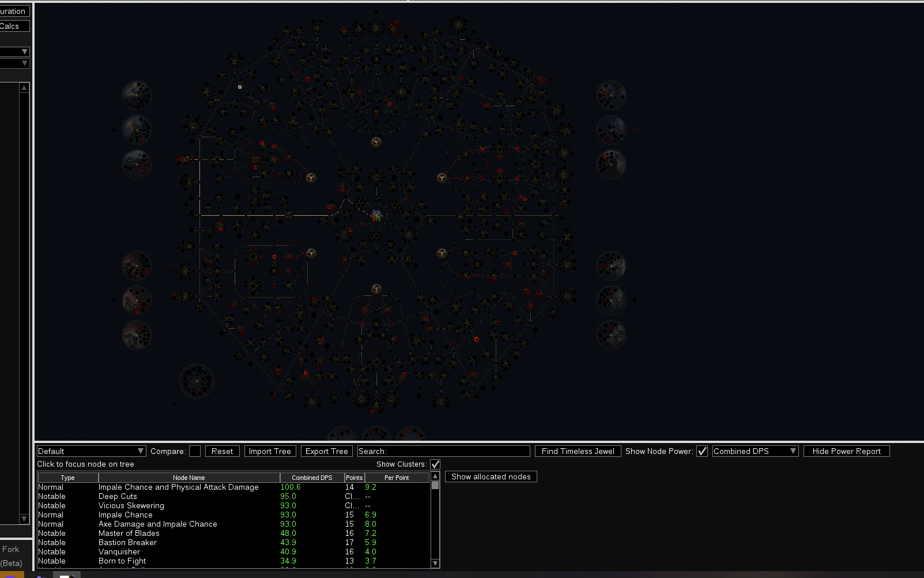Screen dimensions: 924x578
Task: Toggle the Compare checkbox
Action: (195, 451)
